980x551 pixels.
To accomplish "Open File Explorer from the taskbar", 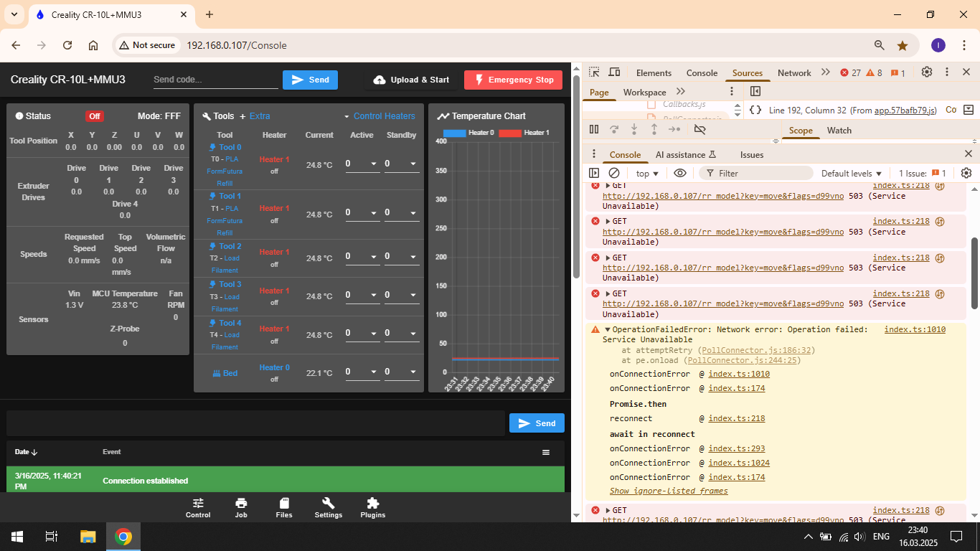I will point(88,536).
